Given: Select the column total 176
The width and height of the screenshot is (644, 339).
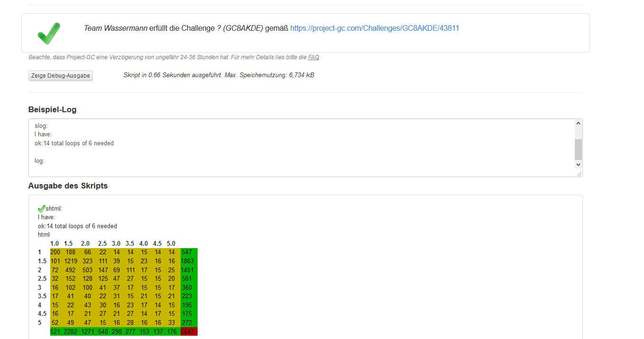Looking at the screenshot, I should [172, 331].
